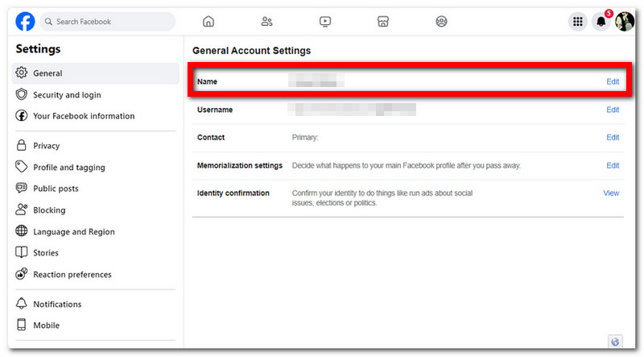
Task: View Identity confirmation details
Action: (x=611, y=193)
